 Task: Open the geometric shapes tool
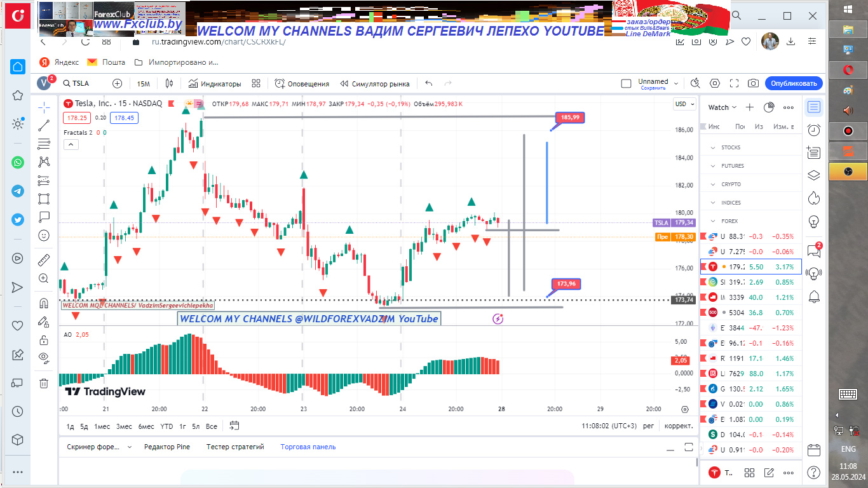44,198
